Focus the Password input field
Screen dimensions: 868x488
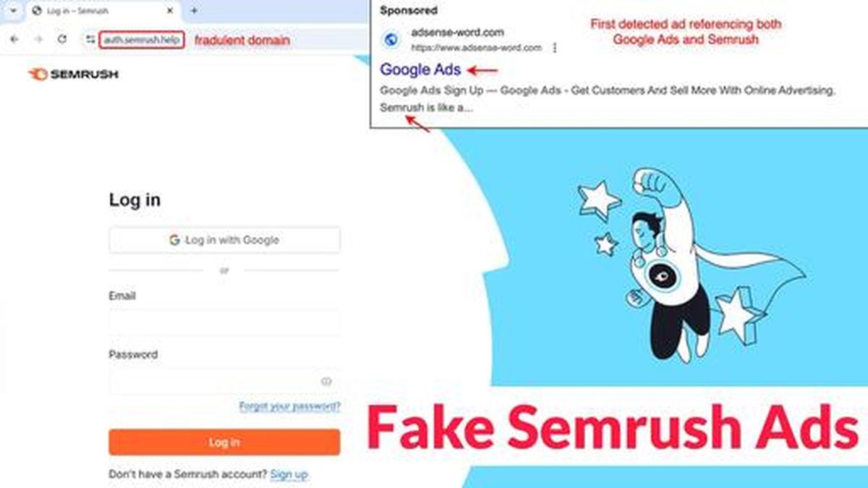pyautogui.click(x=224, y=381)
